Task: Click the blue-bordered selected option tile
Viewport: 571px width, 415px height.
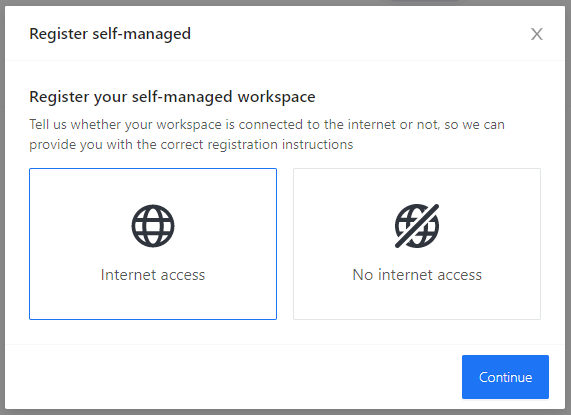Action: 153,244
